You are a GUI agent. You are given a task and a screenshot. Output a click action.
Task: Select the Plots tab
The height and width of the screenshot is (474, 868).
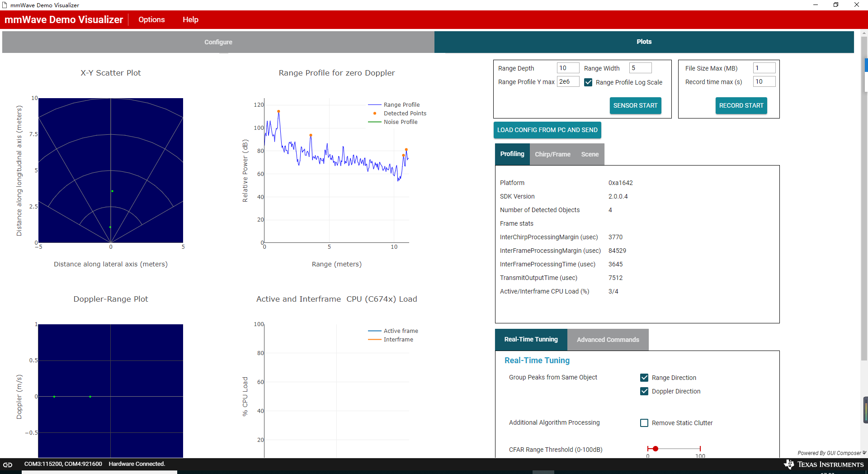coord(644,42)
